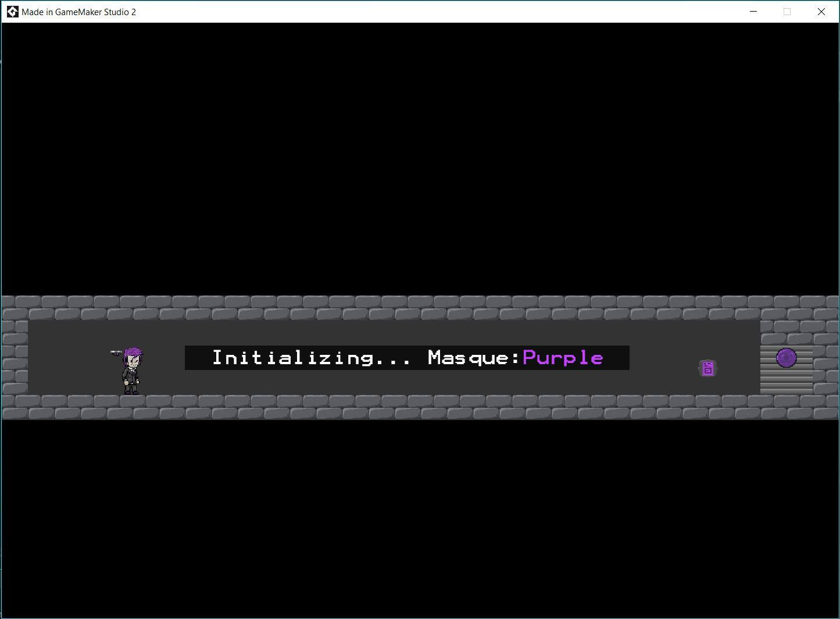Screen dimensions: 840x619
Task: Click the word "Purple" in the banner
Action: tap(563, 358)
